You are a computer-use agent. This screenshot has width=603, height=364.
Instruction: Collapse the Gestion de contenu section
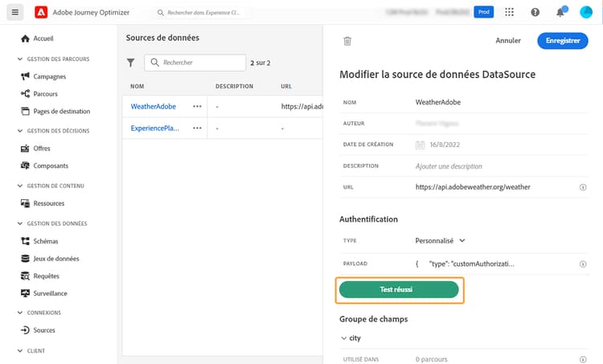click(20, 186)
